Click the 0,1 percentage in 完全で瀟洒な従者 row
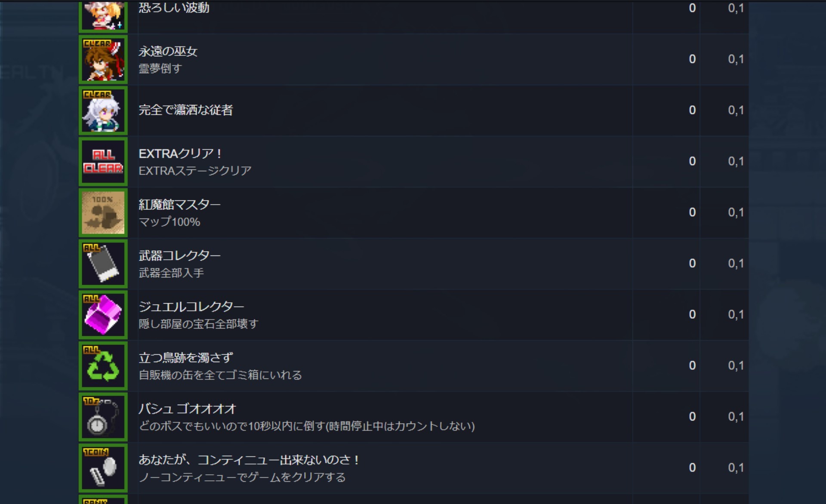The width and height of the screenshot is (826, 504). (x=736, y=111)
